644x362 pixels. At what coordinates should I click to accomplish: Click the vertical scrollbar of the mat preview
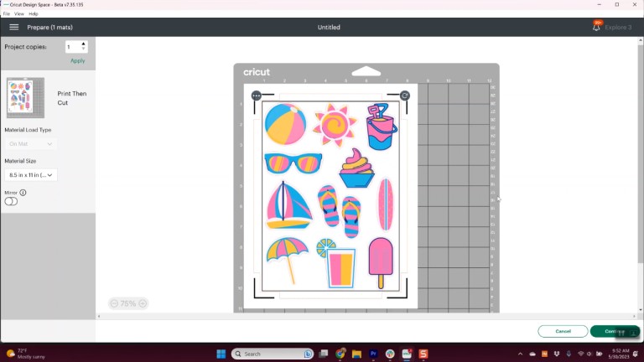(x=641, y=154)
